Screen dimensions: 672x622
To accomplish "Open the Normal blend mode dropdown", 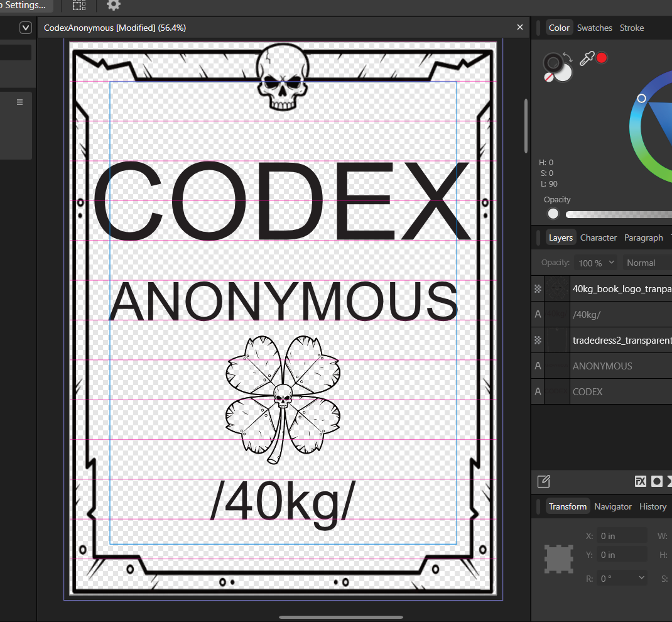I will pos(647,263).
